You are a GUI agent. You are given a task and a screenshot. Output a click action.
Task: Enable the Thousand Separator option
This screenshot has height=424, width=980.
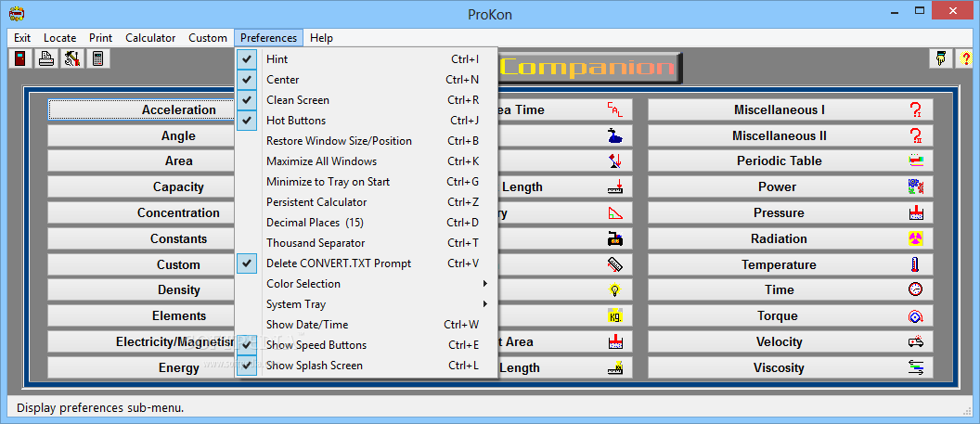[367, 243]
